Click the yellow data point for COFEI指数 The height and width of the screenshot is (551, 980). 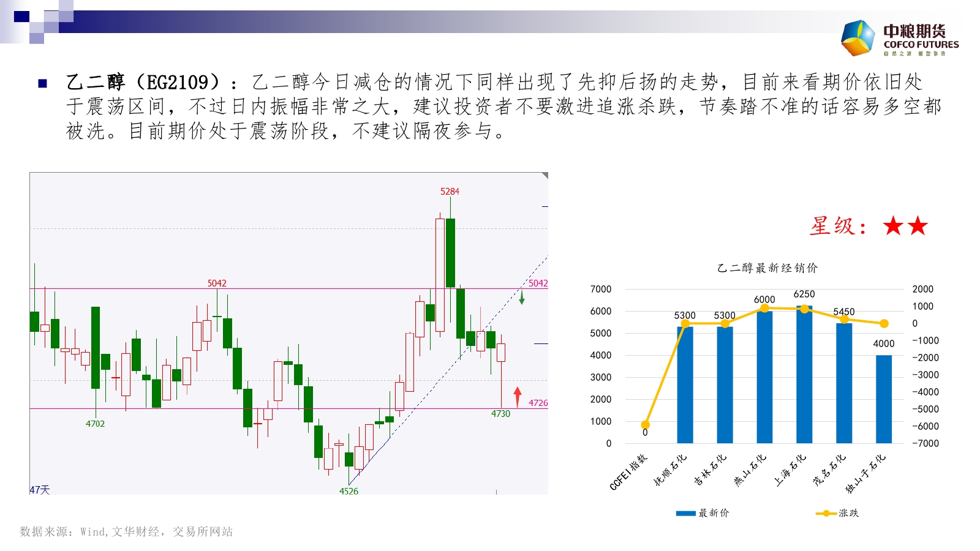coord(645,425)
